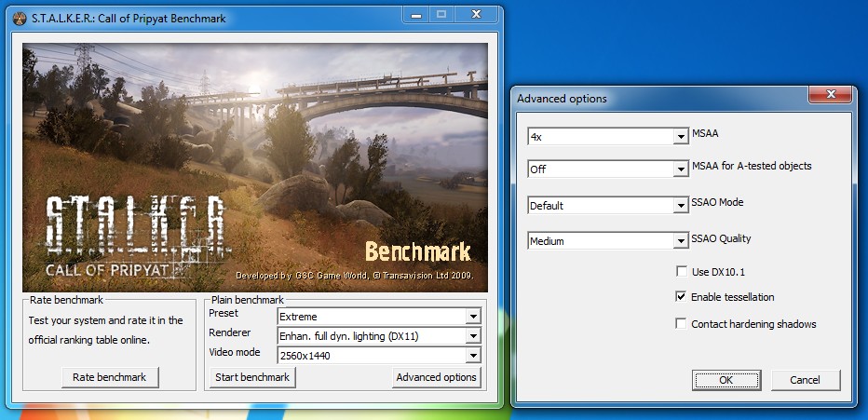Expand the Renderer dropdown list
This screenshot has height=420, width=868.
click(x=379, y=336)
